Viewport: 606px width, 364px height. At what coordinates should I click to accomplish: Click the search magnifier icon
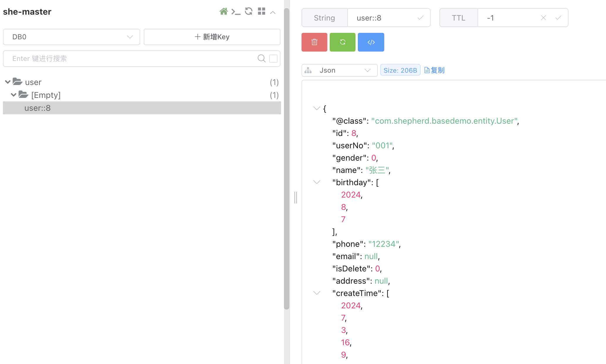pos(261,59)
